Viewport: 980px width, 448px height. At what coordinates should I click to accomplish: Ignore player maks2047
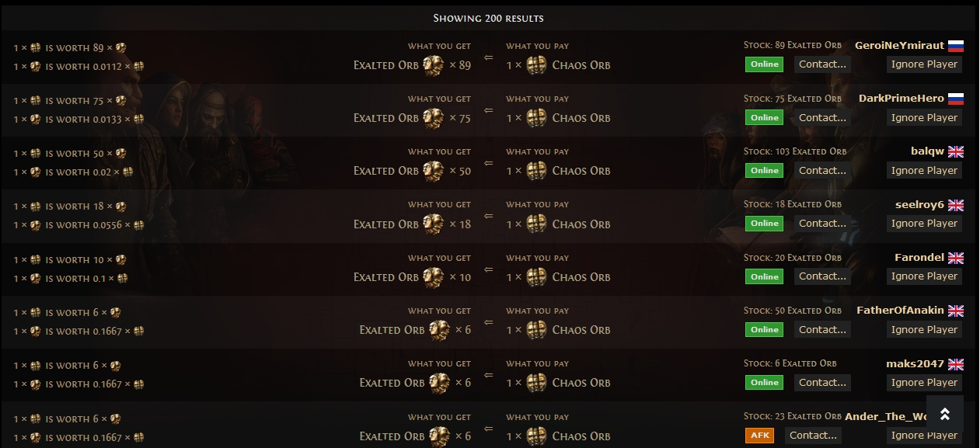click(x=924, y=383)
